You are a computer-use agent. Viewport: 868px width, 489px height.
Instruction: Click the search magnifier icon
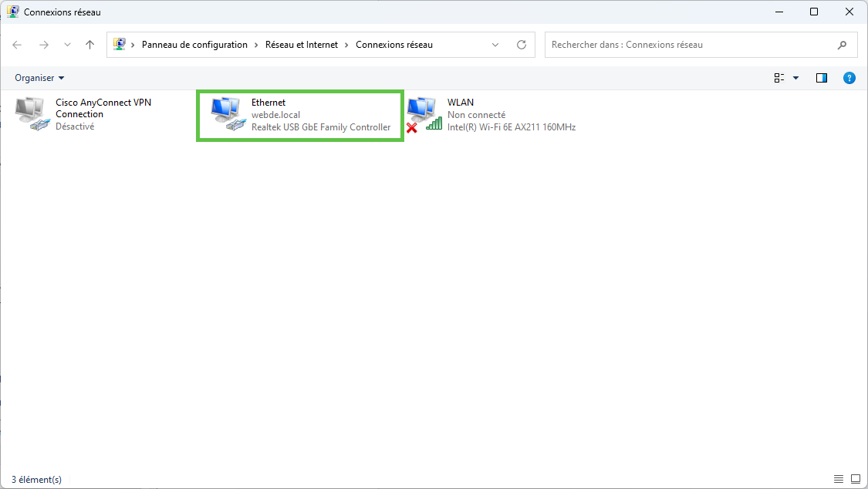(x=842, y=45)
